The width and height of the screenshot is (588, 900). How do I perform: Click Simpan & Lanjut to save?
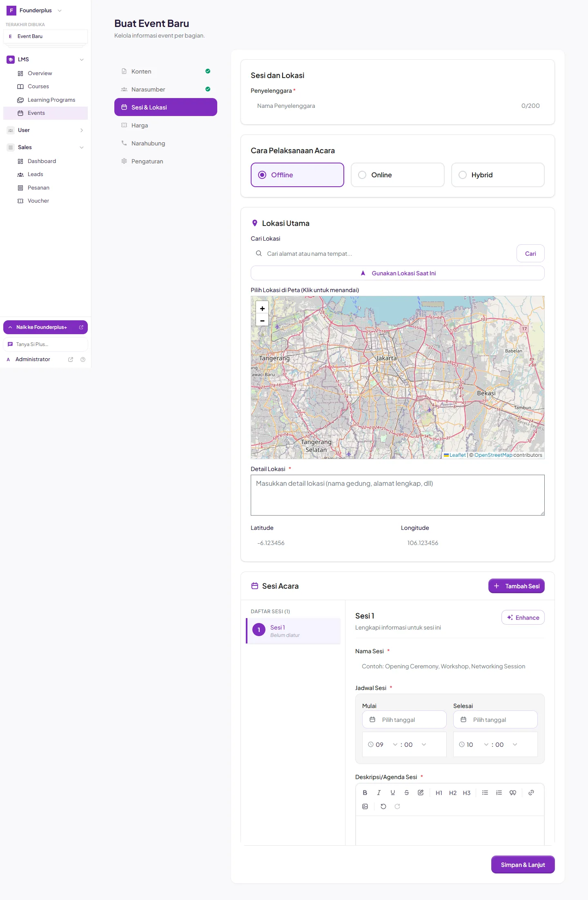pos(523,864)
